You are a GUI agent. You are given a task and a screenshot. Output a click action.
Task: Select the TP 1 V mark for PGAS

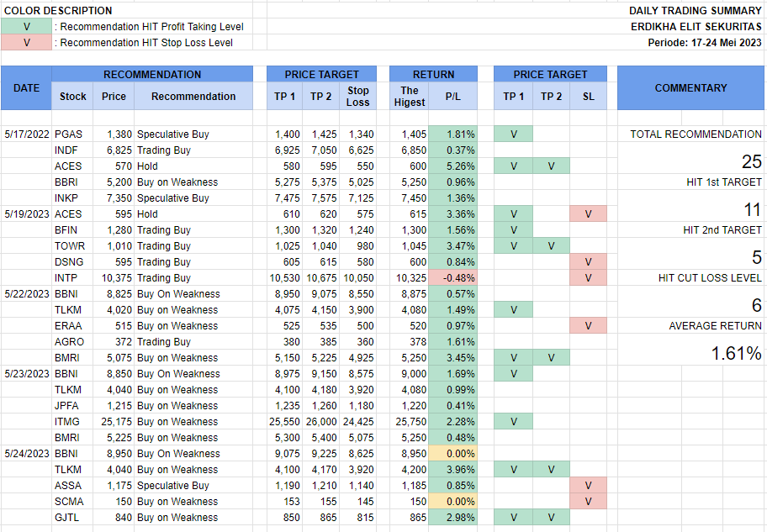[x=512, y=134]
